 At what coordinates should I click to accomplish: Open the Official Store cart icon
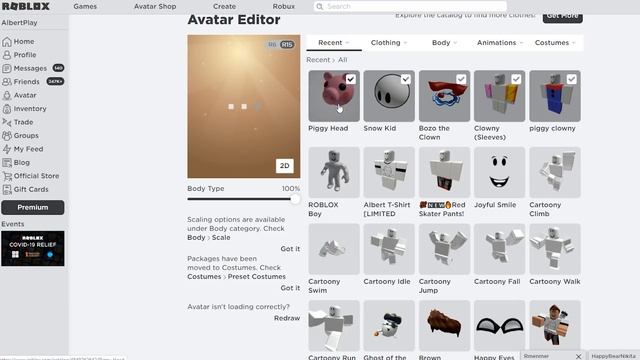click(x=7, y=176)
